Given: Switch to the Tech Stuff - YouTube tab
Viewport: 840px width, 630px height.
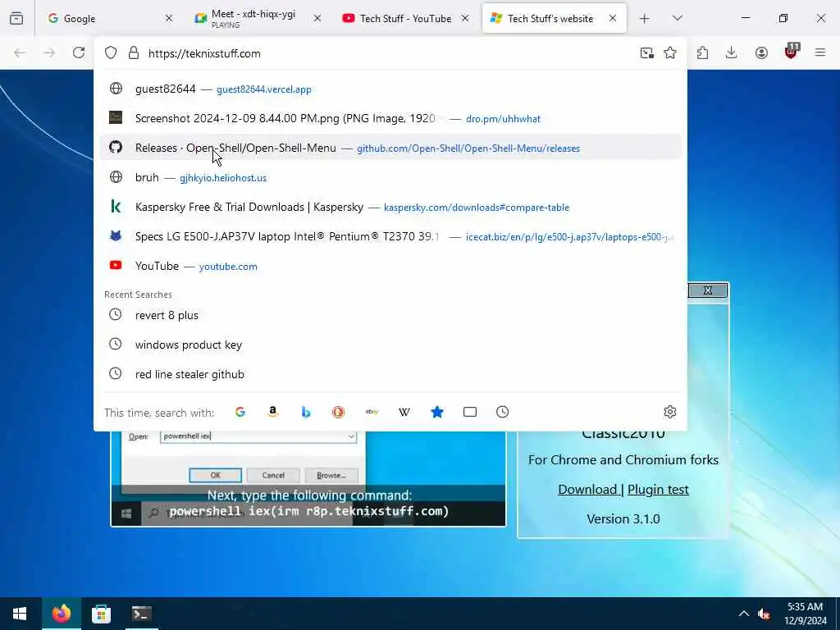Looking at the screenshot, I should tap(405, 18).
